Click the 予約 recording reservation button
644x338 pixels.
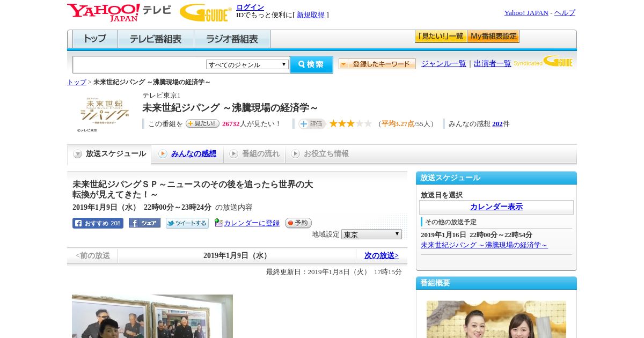[x=298, y=223]
